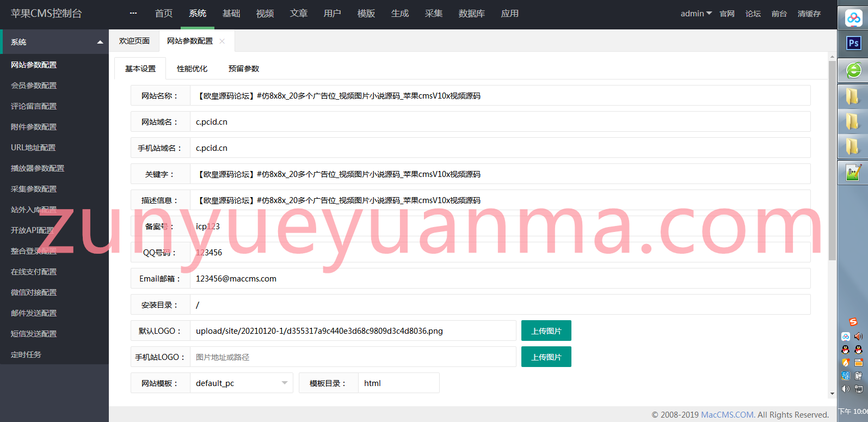
Task: Click the 模板目录 html input field
Action: pyautogui.click(x=399, y=383)
